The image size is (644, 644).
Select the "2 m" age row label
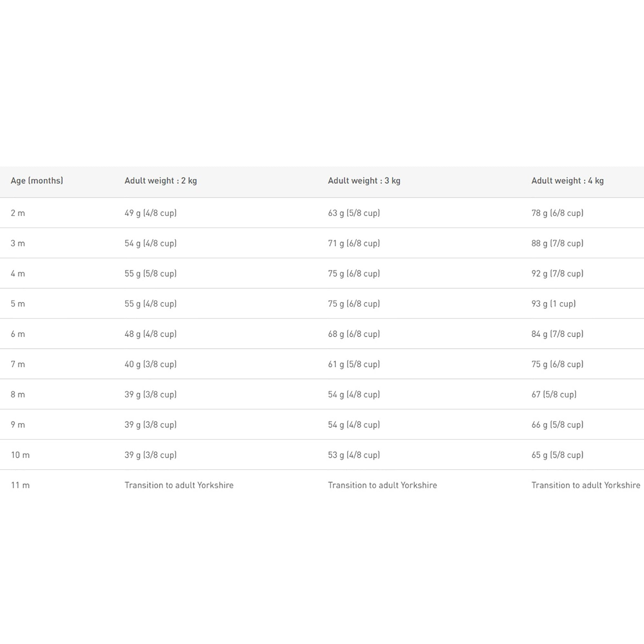click(18, 213)
